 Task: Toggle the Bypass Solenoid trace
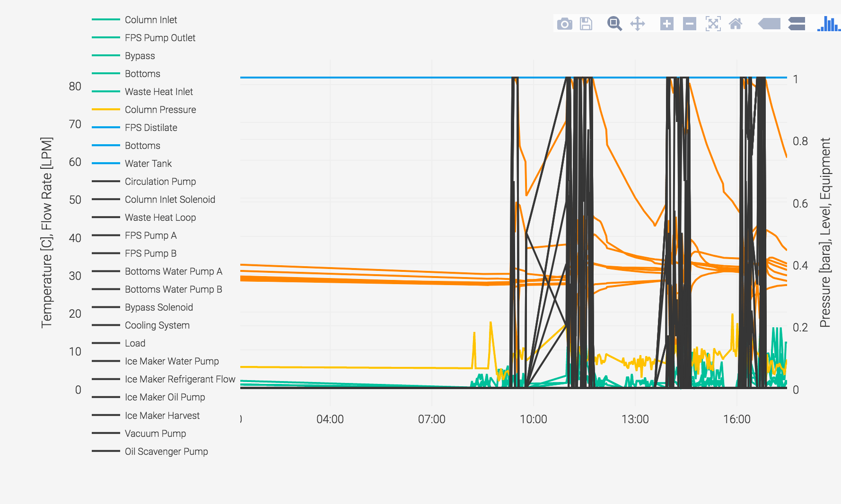click(x=158, y=307)
